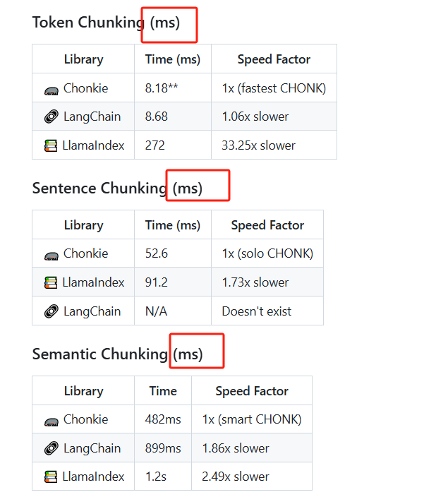The height and width of the screenshot is (497, 448).
Task: Click the Speed Factor header in the Semantic Chunking table
Action: click(252, 391)
